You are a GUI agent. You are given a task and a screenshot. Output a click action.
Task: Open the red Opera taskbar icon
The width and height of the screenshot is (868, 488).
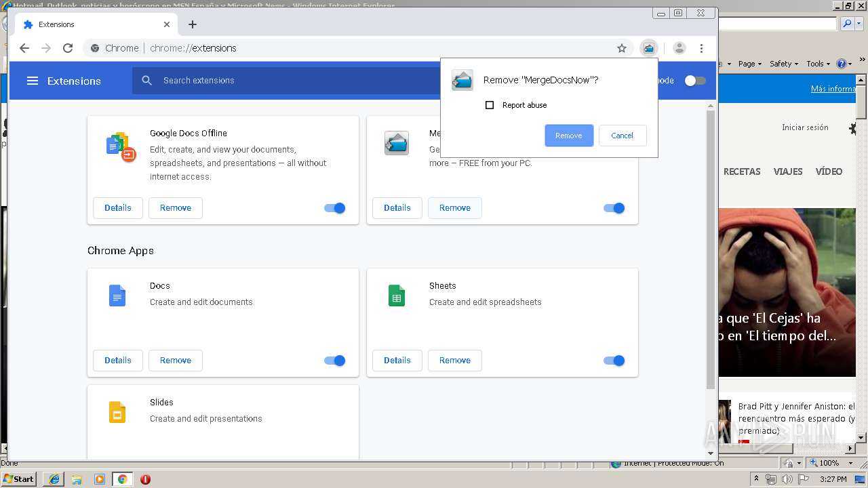145,479
